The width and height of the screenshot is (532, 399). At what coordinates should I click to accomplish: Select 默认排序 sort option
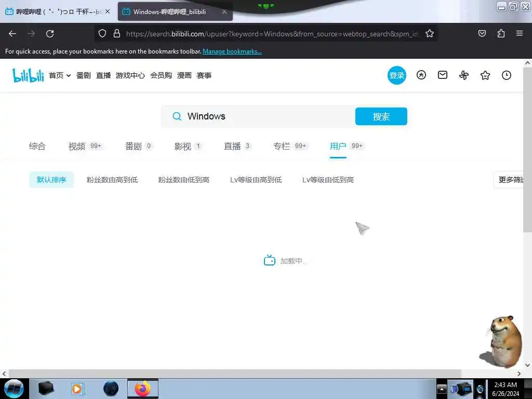(x=51, y=180)
